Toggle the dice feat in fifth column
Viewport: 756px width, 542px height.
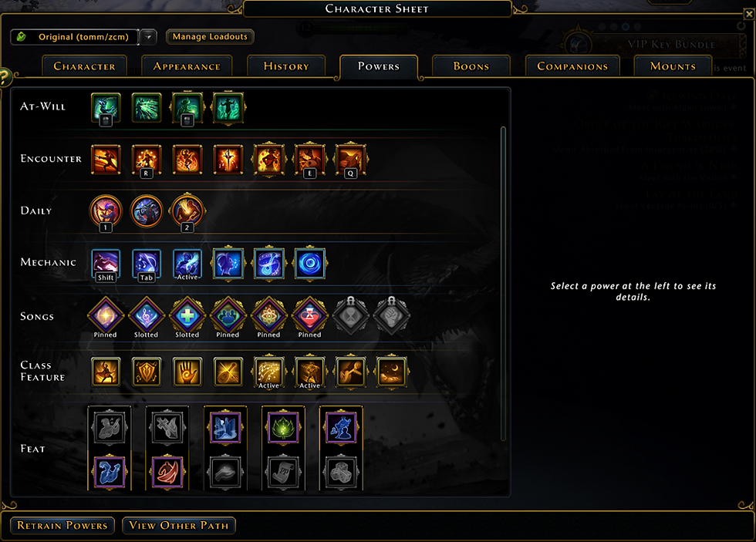pos(341,473)
